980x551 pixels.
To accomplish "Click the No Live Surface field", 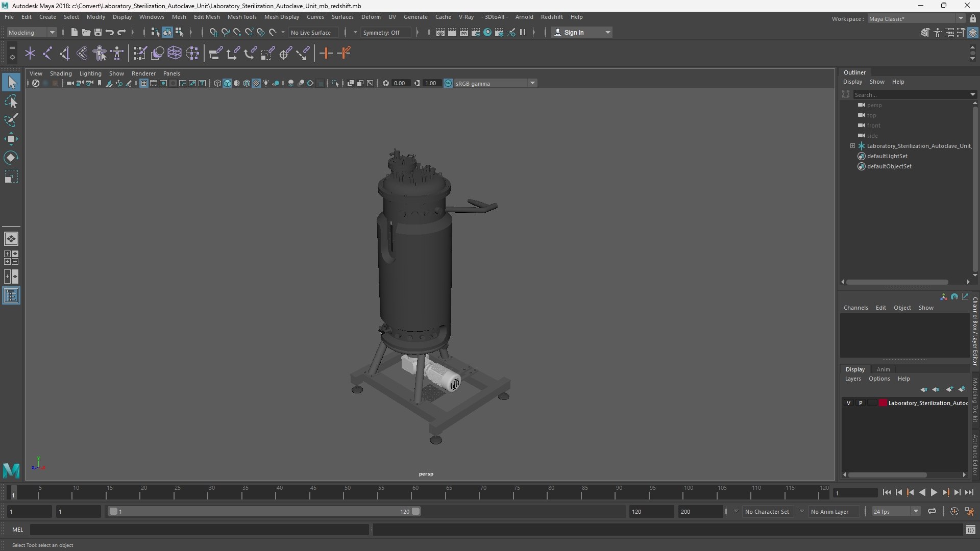I will tap(313, 32).
